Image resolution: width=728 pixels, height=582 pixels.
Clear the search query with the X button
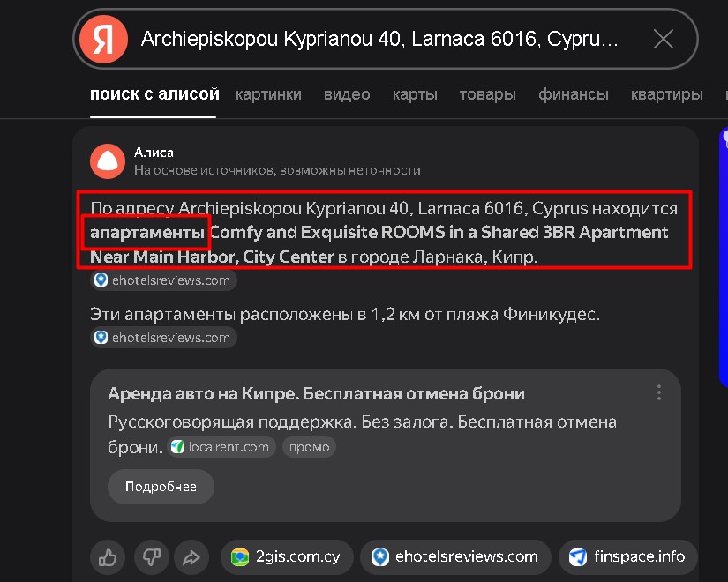(663, 39)
